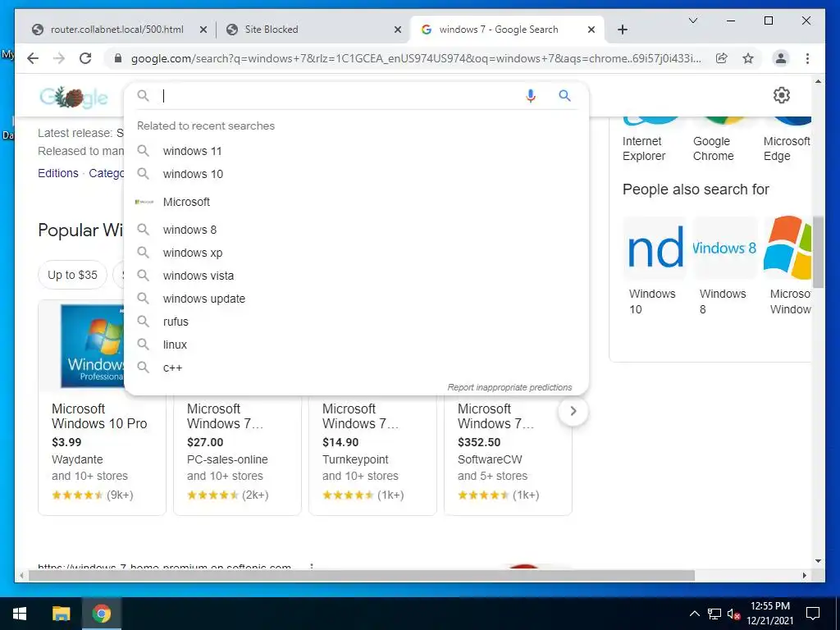Choose the c++ suggestion

point(356,368)
